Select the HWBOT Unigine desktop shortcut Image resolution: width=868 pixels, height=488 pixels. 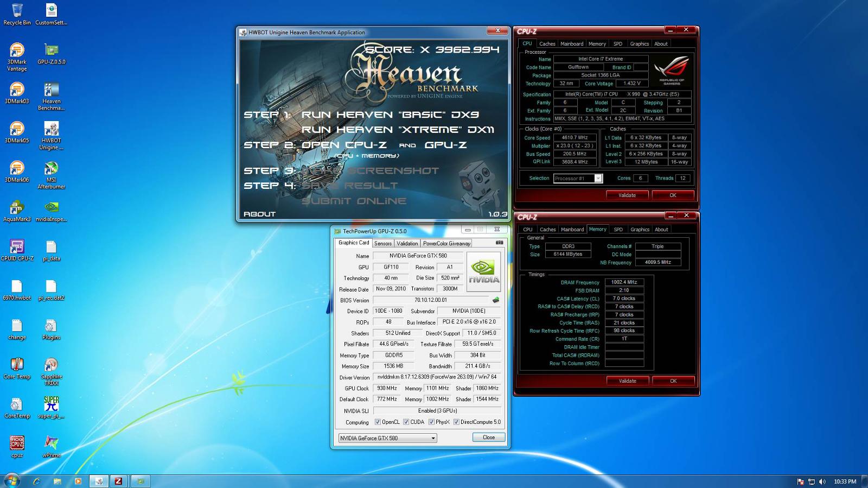[x=51, y=136]
